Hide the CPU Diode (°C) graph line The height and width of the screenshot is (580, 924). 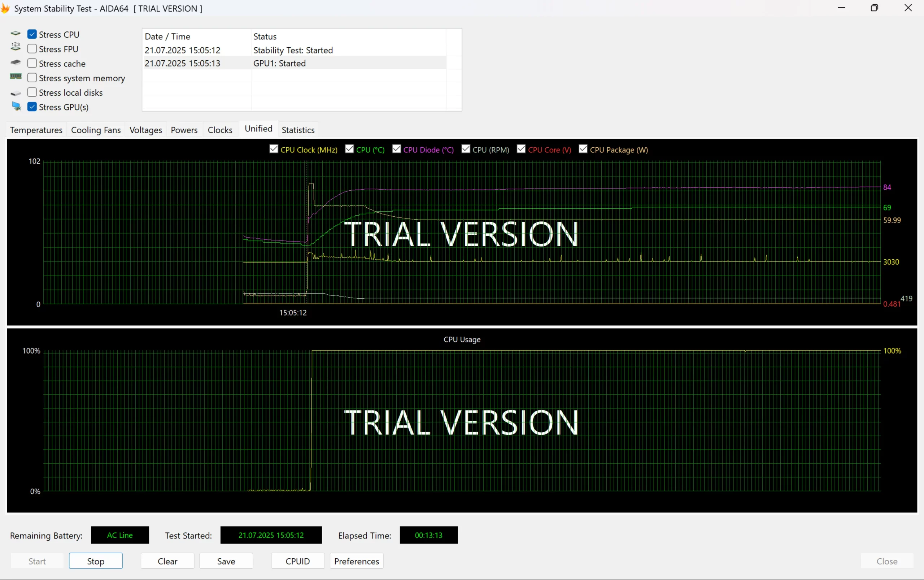[x=396, y=149]
